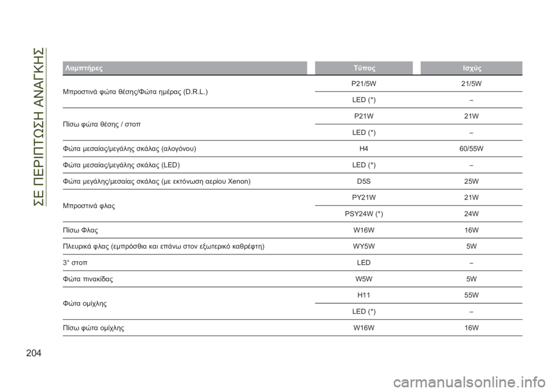Click row label Πίσω φώτα θέσης / στοπ
This screenshot has height=392, width=555.
tap(102, 124)
